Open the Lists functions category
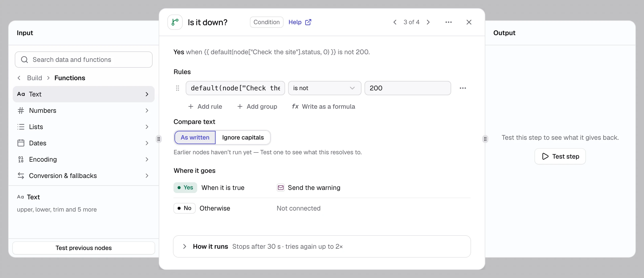This screenshot has width=644, height=278. click(x=84, y=127)
